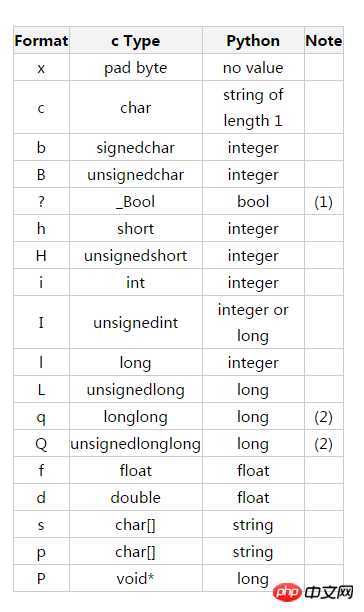The width and height of the screenshot is (364, 612).
Task: Click the 'string of length 1' cell
Action: 253,107
